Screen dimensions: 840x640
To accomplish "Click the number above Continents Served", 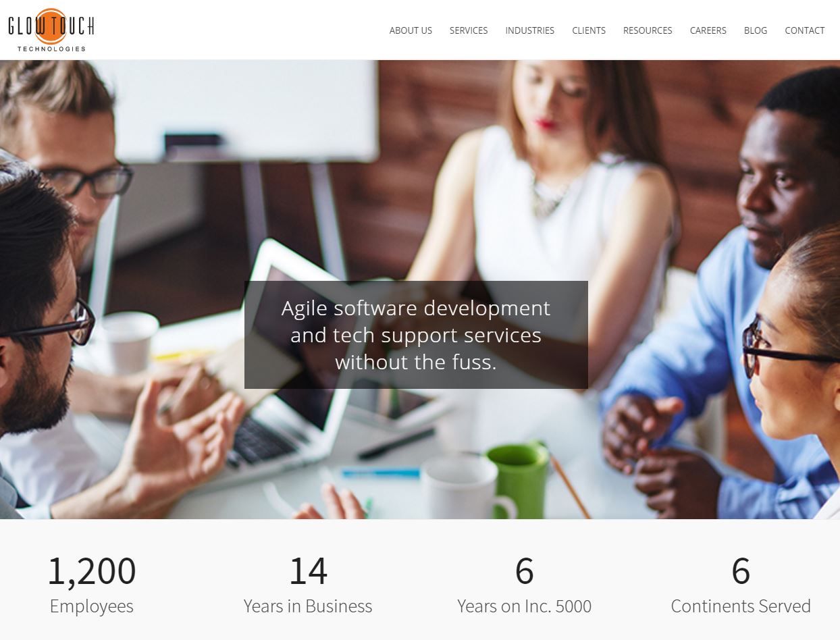I will 741,570.
